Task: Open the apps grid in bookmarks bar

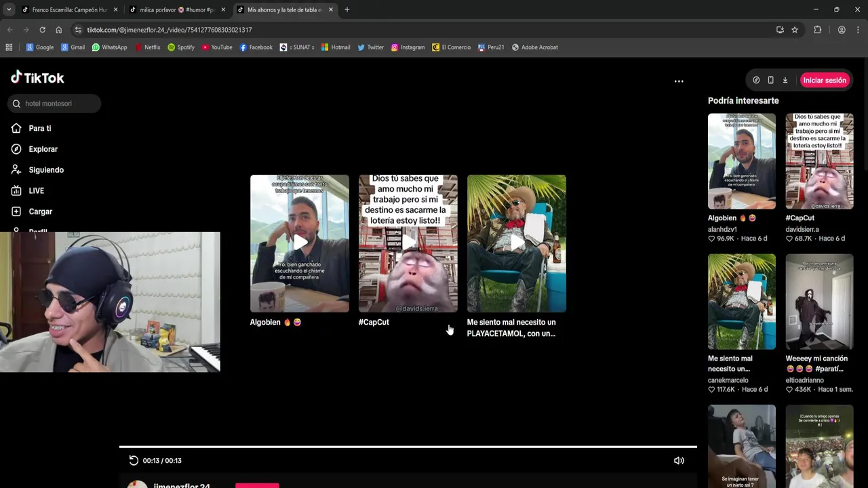Action: click(x=9, y=47)
